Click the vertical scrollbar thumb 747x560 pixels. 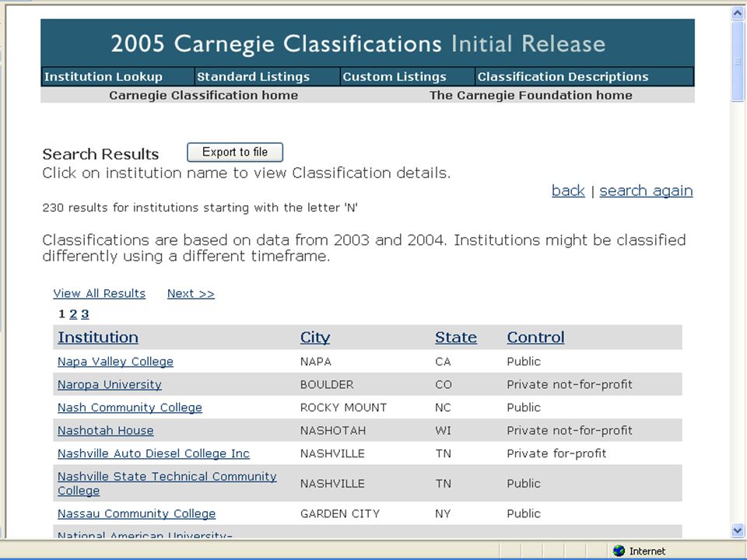click(x=738, y=61)
